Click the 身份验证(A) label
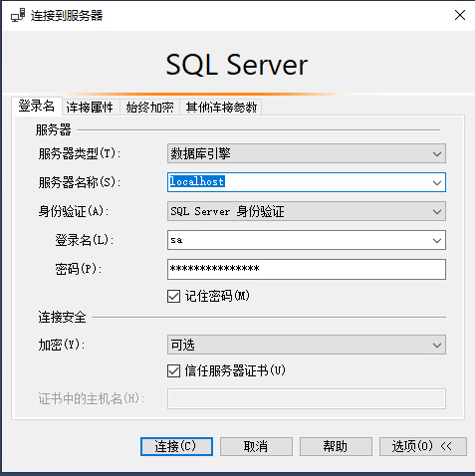This screenshot has width=475, height=476. pos(74,211)
